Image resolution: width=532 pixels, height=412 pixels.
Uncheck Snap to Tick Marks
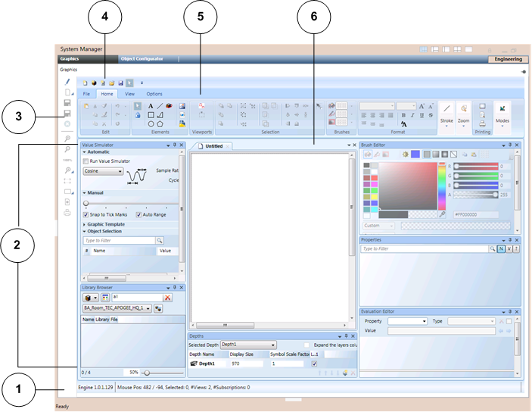86,214
